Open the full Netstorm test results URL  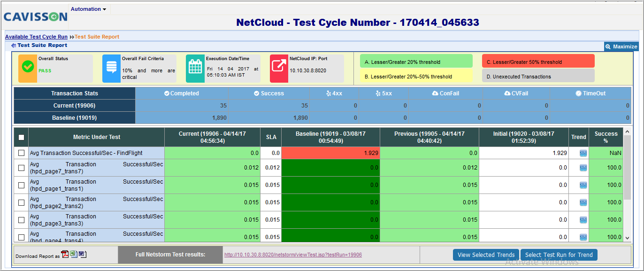click(293, 255)
